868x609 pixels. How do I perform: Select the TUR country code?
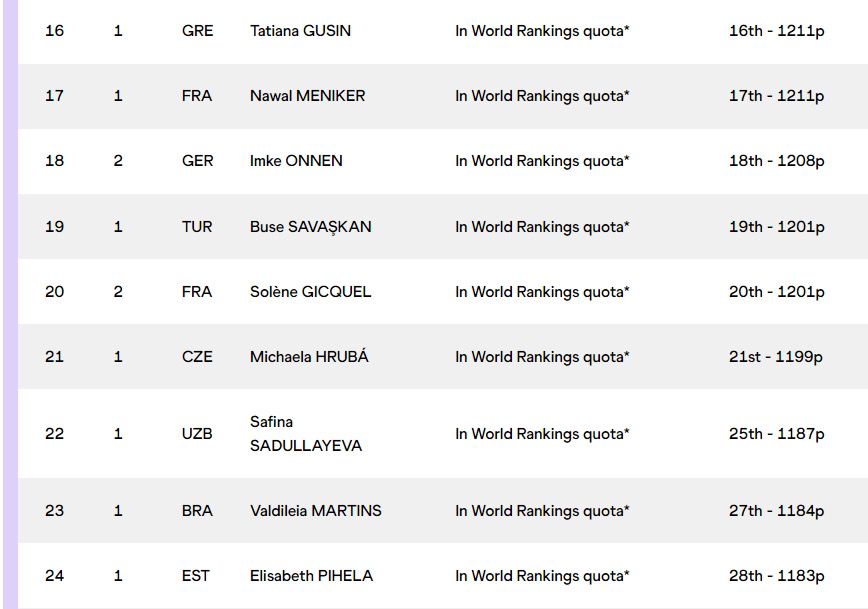click(197, 226)
